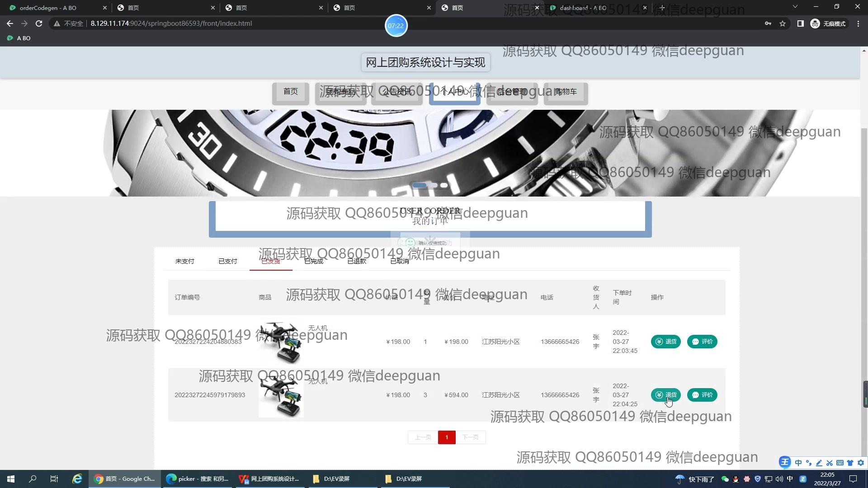Toggle Chinese IME indicator in tray
The height and width of the screenshot is (488, 868).
790,479
